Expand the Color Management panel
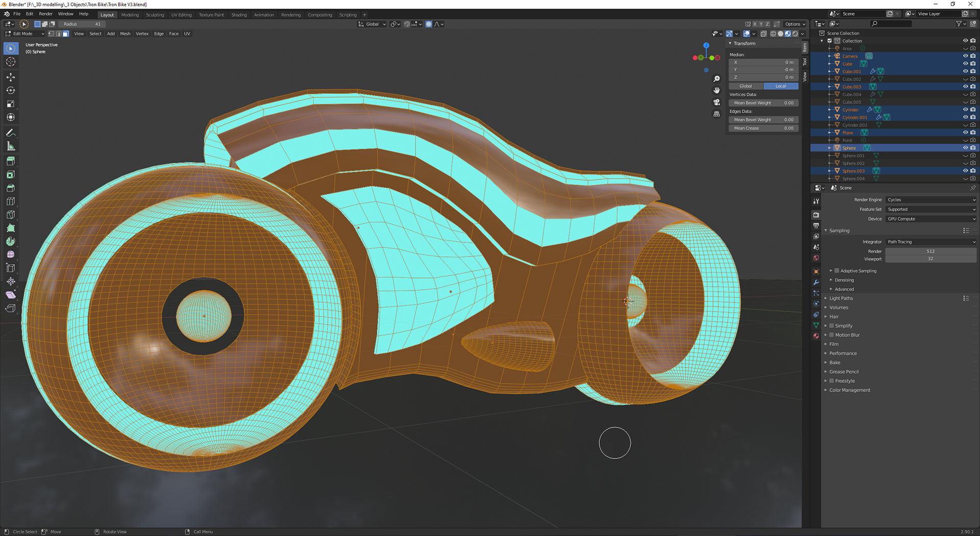The width and height of the screenshot is (980, 536). tap(849, 390)
